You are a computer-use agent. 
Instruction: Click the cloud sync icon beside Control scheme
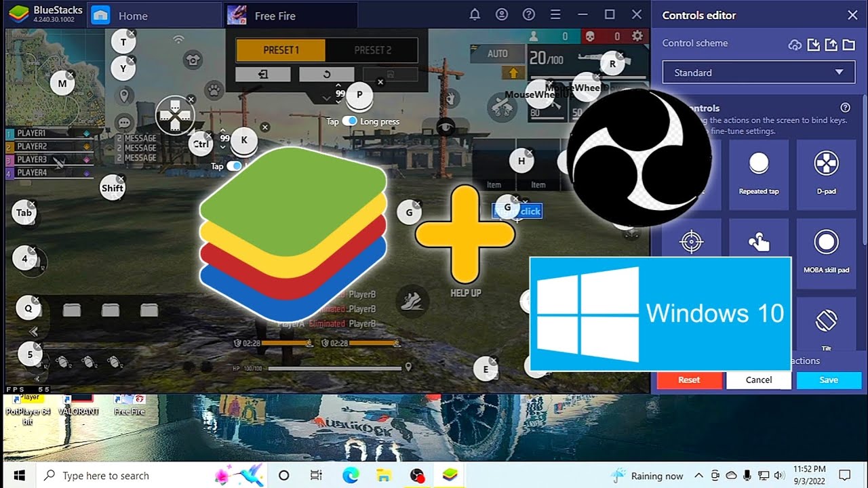(795, 45)
